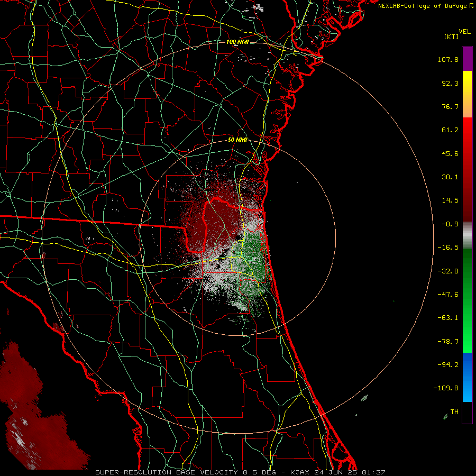Click the [KT] units label

[452, 36]
